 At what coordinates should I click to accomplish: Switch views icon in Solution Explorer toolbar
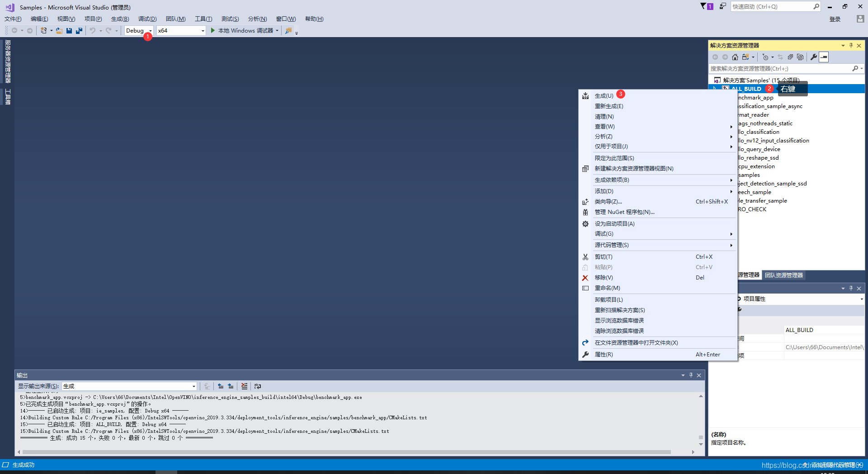[x=745, y=57]
